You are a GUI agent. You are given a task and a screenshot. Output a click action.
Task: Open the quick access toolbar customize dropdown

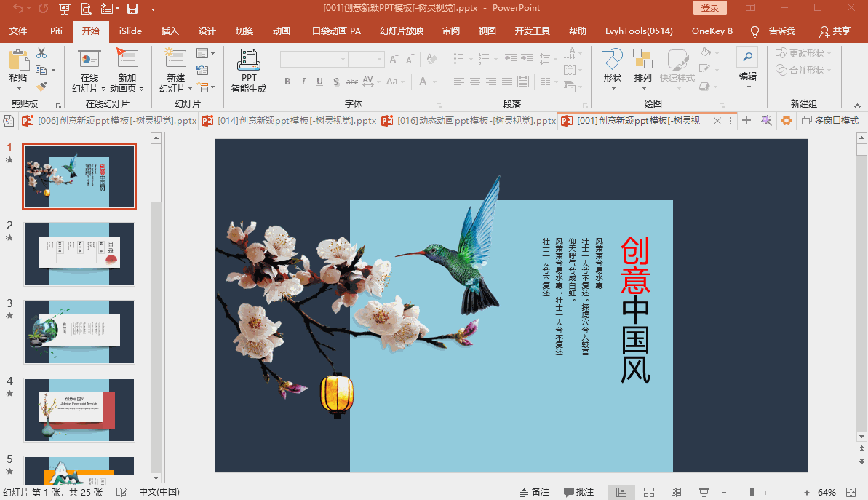coord(154,9)
